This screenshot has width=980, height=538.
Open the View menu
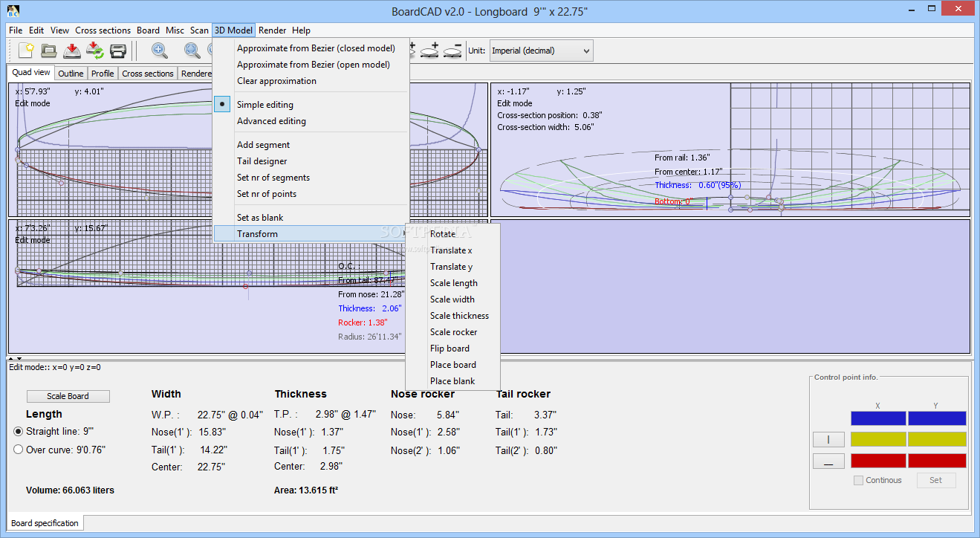(60, 30)
